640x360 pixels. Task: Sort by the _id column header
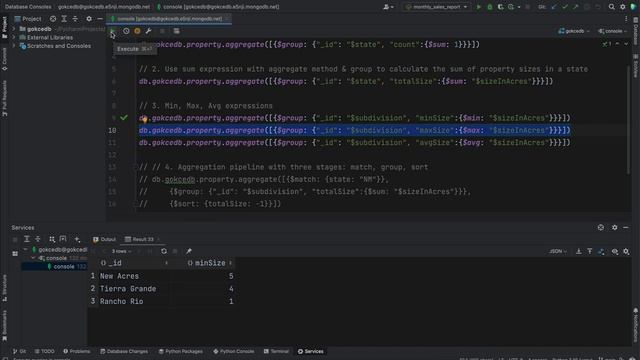(x=135, y=263)
